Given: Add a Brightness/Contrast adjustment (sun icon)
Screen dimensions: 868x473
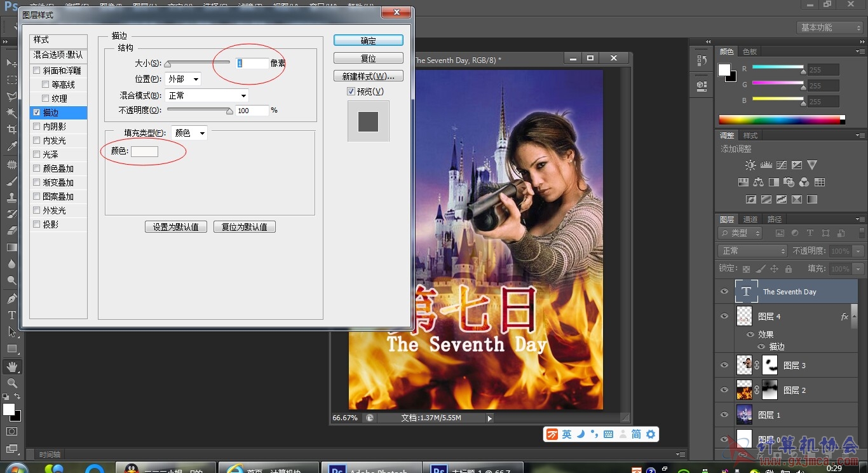Looking at the screenshot, I should (750, 165).
